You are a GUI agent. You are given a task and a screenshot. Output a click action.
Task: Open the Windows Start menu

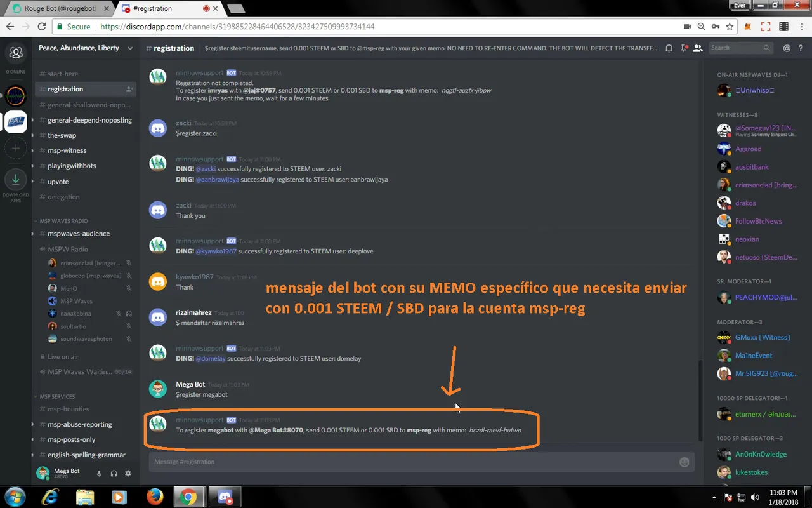[14, 496]
